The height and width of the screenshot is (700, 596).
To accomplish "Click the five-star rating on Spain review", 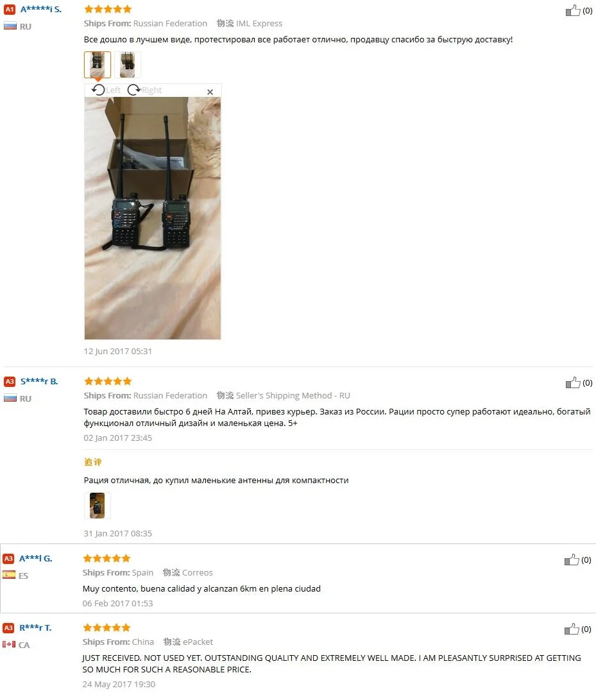I will (x=106, y=558).
